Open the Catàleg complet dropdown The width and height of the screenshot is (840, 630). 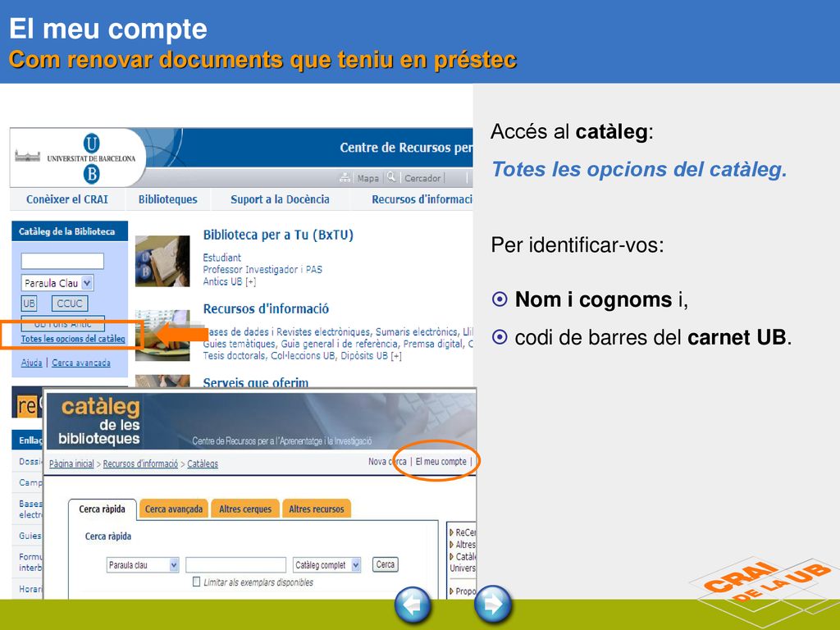326,564
